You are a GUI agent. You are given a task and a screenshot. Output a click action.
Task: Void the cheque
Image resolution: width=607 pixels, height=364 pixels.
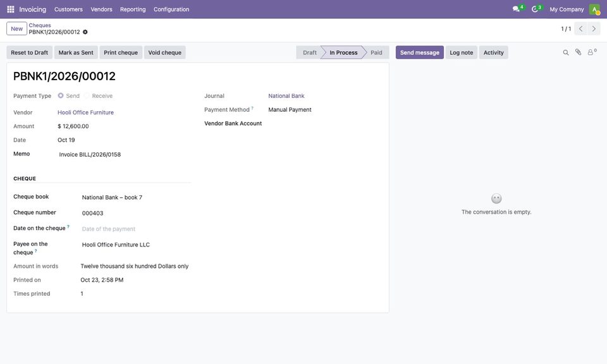165,52
